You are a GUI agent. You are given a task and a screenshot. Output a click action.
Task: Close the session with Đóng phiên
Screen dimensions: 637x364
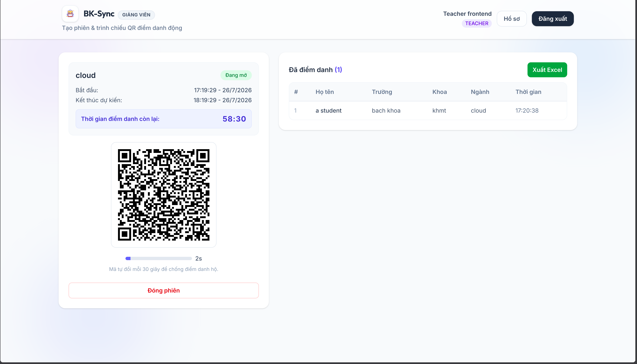[164, 290]
